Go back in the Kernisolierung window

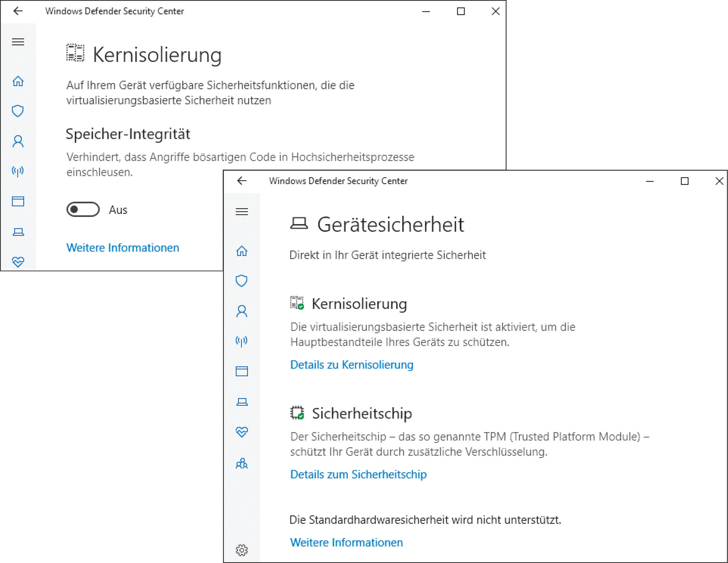[x=18, y=11]
